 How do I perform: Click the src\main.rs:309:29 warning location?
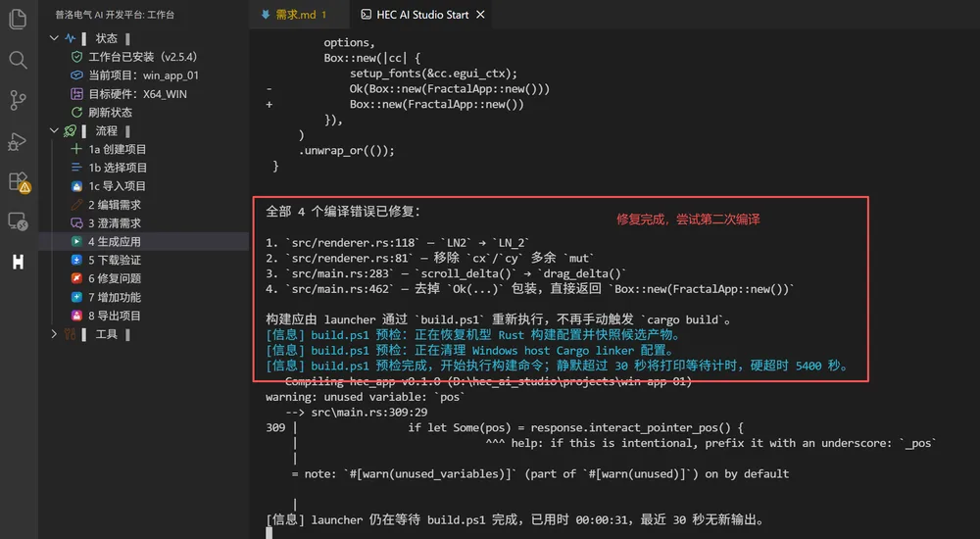369,412
